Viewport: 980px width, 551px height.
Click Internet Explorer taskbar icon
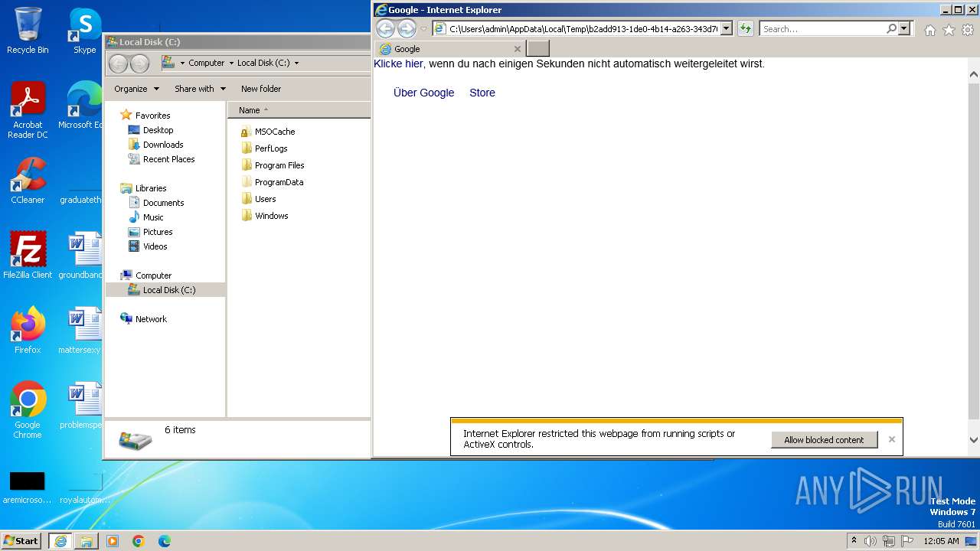pos(60,541)
